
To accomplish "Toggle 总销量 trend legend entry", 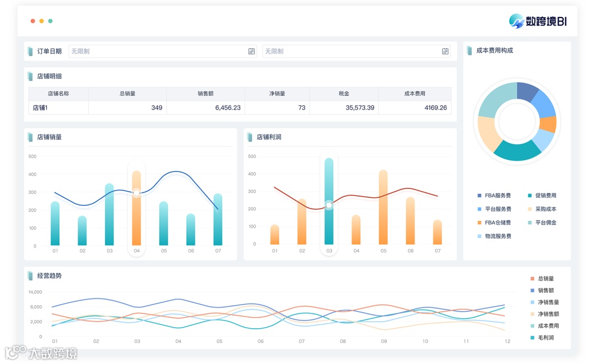I will 542,279.
